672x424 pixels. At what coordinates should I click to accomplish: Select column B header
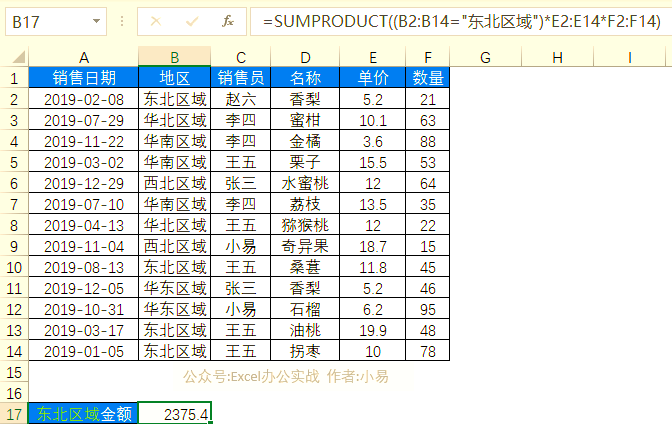coord(174,57)
